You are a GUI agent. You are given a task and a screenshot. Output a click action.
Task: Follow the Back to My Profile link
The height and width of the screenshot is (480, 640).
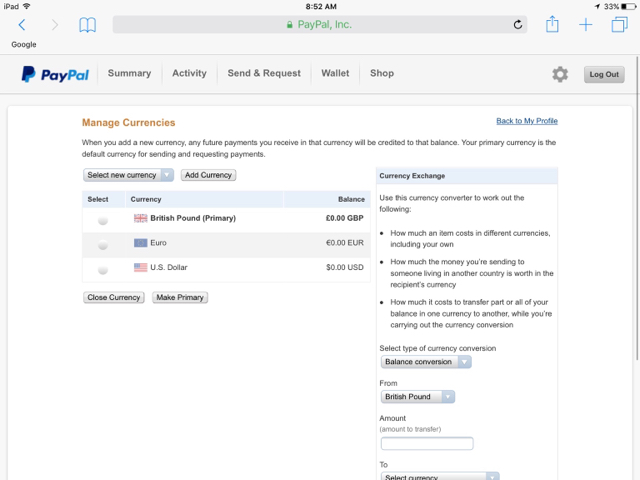tap(527, 121)
